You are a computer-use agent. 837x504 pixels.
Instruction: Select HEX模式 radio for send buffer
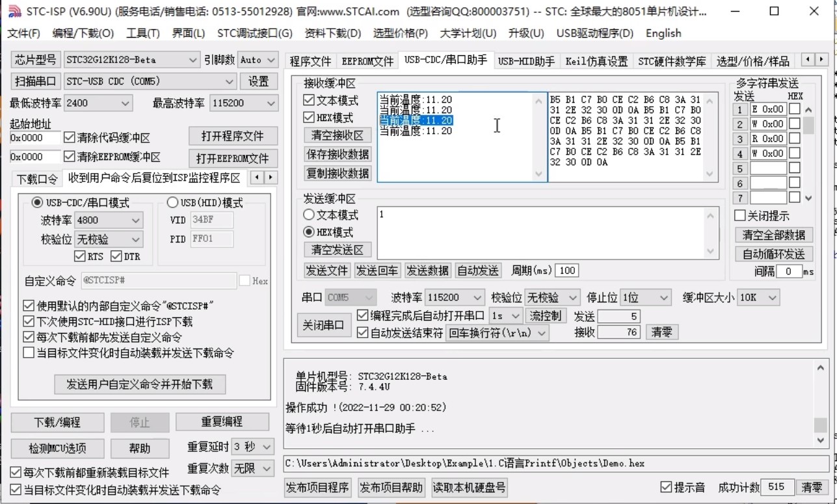click(x=309, y=232)
